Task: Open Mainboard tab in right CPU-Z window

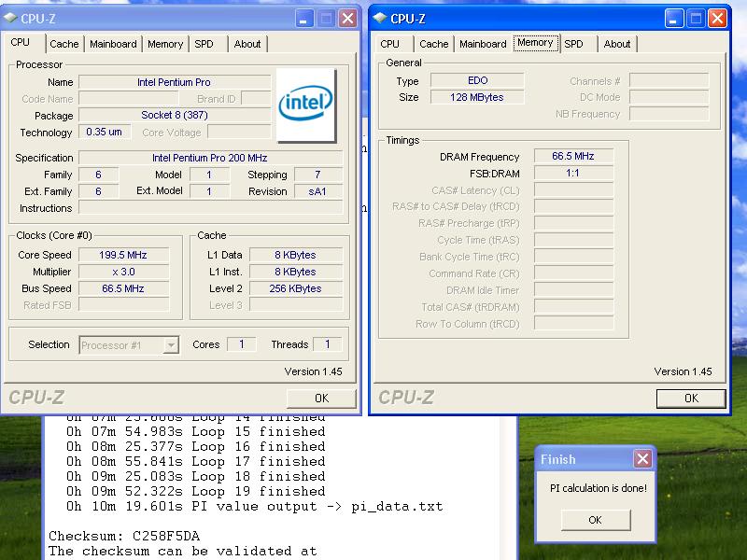Action: tap(483, 44)
